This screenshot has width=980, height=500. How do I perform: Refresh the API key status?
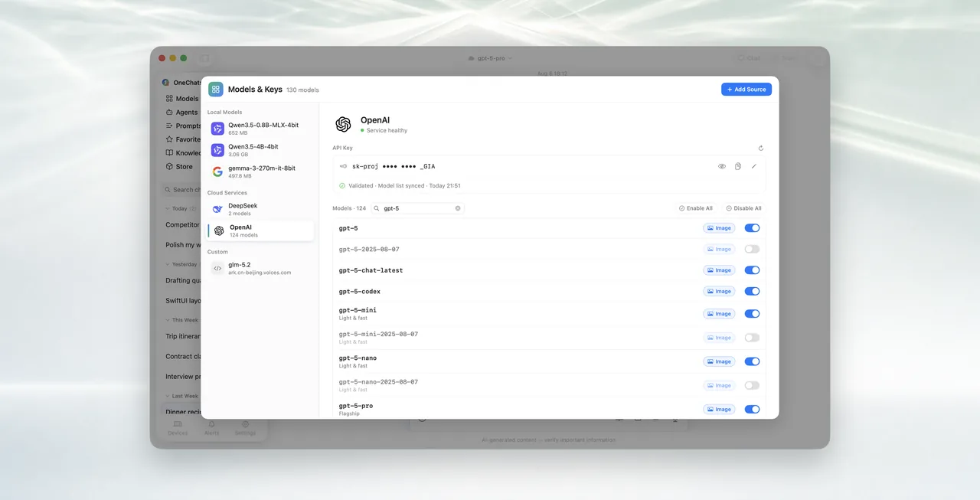click(760, 148)
